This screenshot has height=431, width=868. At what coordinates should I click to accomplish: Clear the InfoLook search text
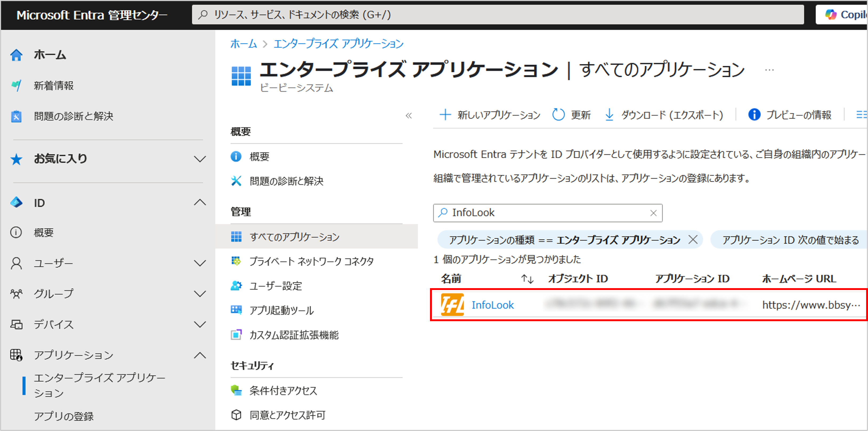(653, 213)
